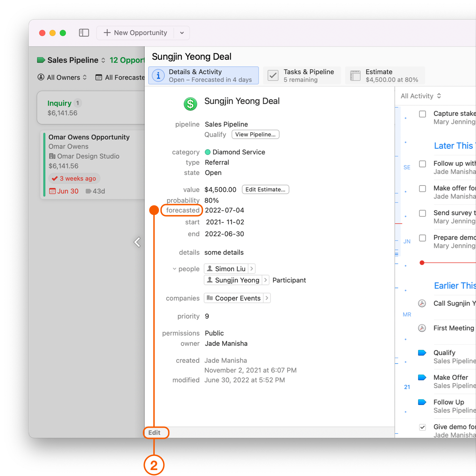Image resolution: width=476 pixels, height=476 pixels.
Task: Jump to JN in the timeline index
Action: click(x=407, y=241)
